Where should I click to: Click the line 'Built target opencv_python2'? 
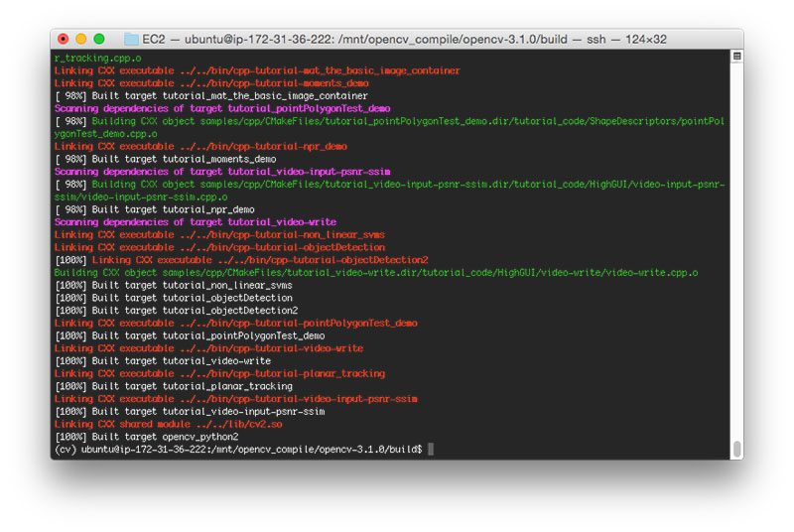click(146, 437)
